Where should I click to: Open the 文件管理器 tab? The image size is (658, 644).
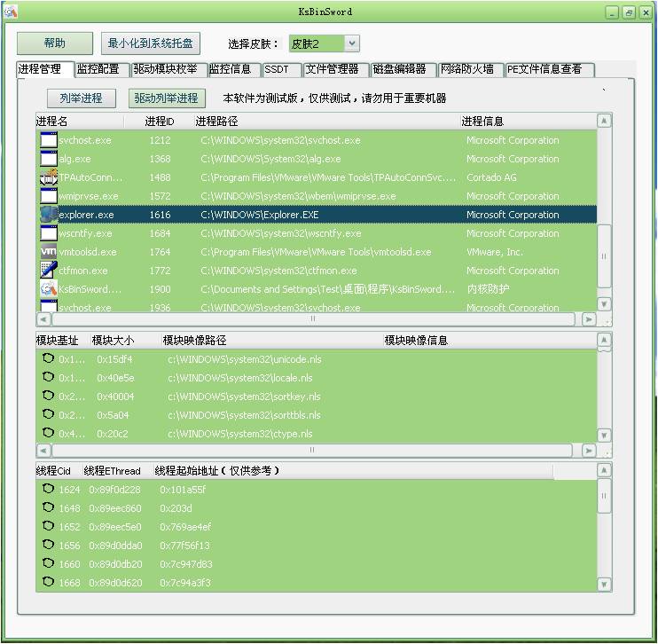pyautogui.click(x=336, y=69)
